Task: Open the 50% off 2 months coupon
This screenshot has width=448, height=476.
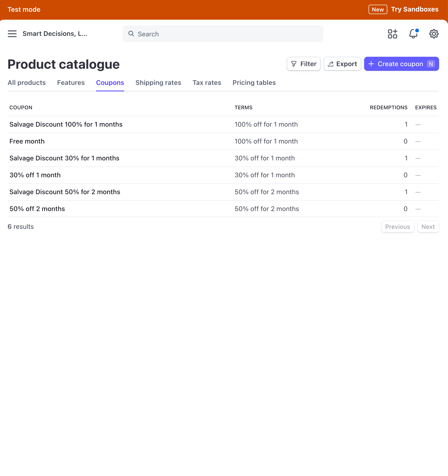Action: 37,209
